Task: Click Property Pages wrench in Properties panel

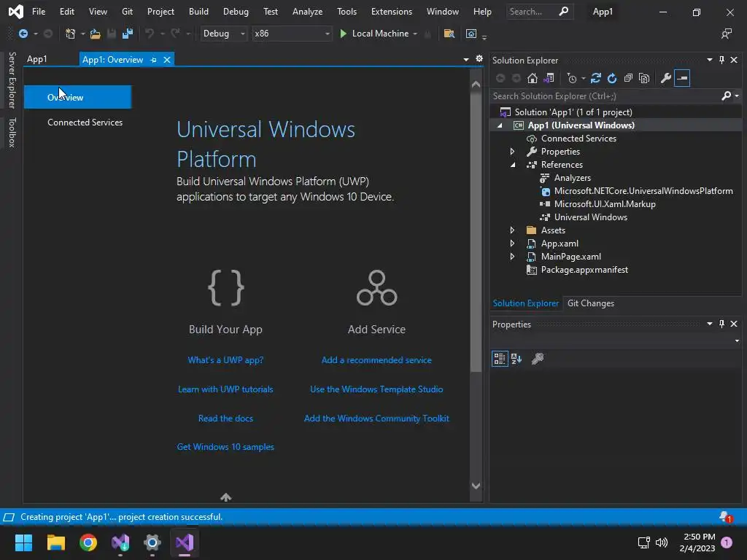Action: [538, 359]
